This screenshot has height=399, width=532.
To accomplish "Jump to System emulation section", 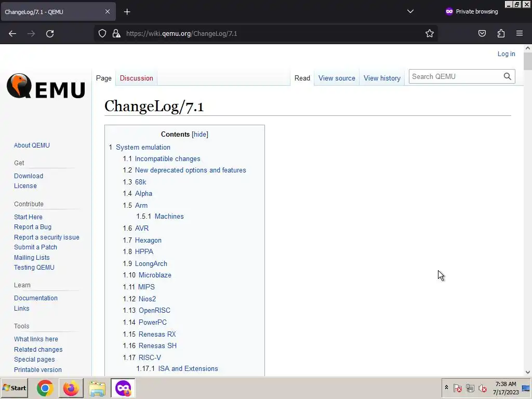I will click(143, 147).
